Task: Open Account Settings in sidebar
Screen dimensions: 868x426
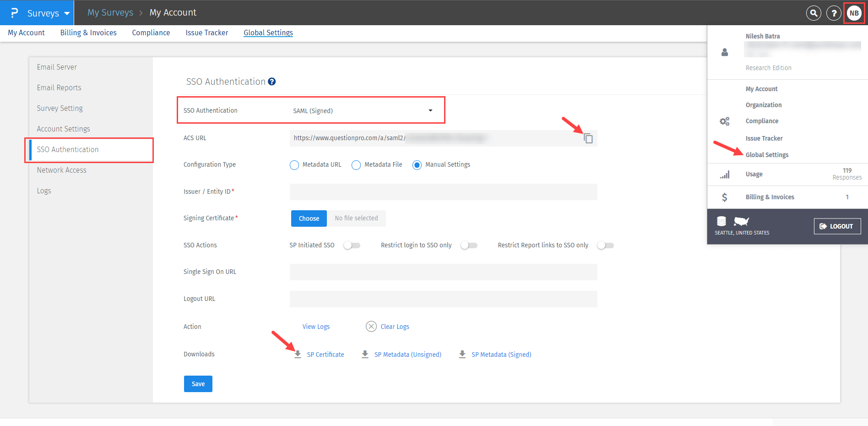Action: 64,129
